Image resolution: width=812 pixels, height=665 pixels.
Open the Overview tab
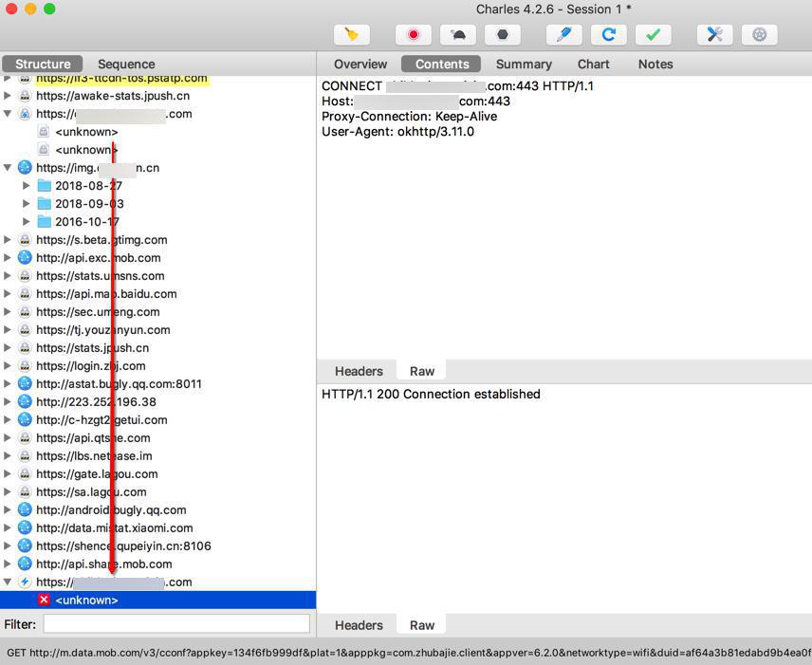click(x=360, y=64)
